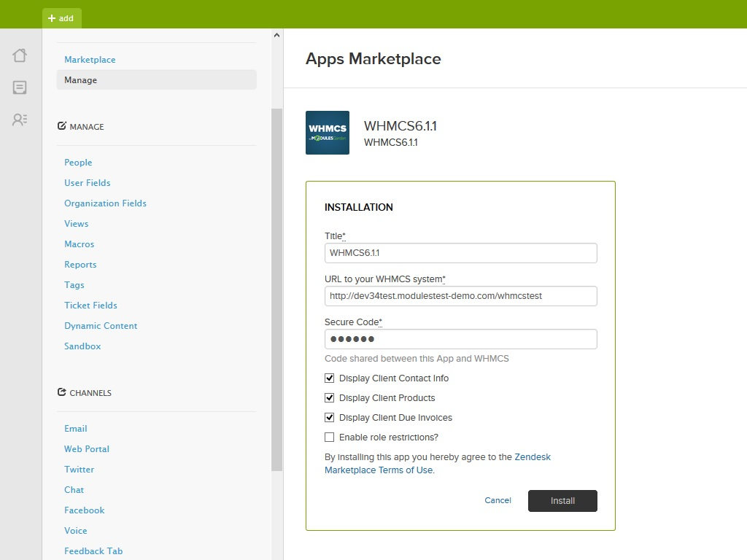Click the Channels section icon

62,392
